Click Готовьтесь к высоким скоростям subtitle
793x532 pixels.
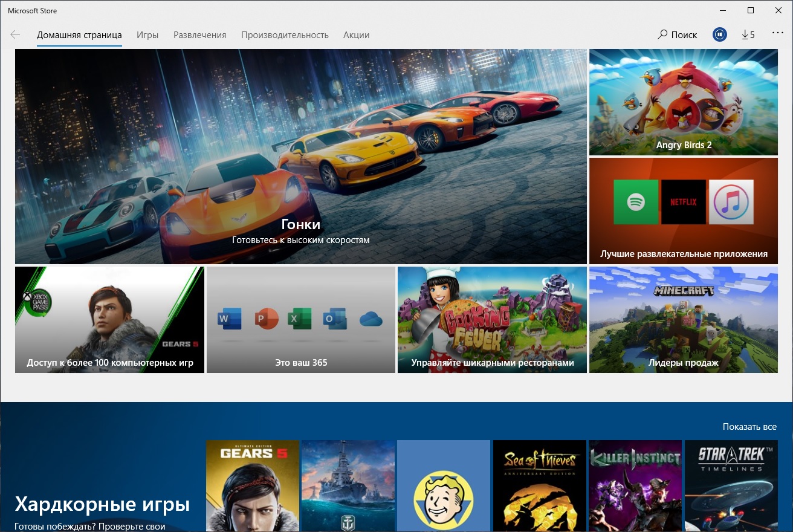click(x=301, y=240)
